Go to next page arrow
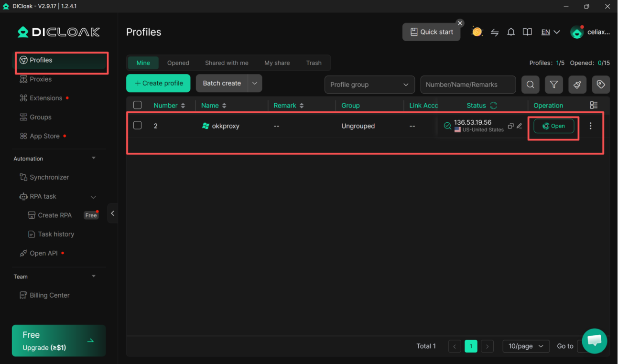 tap(487, 346)
